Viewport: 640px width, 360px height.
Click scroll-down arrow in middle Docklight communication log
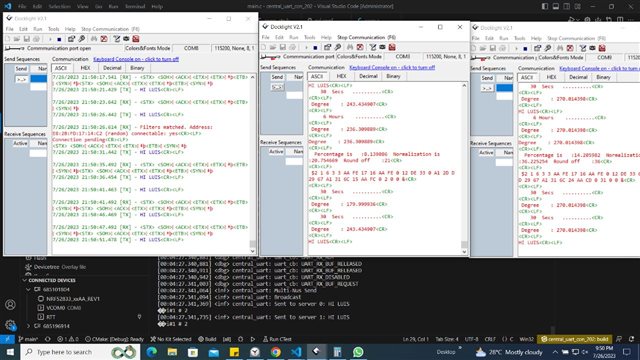(464, 252)
